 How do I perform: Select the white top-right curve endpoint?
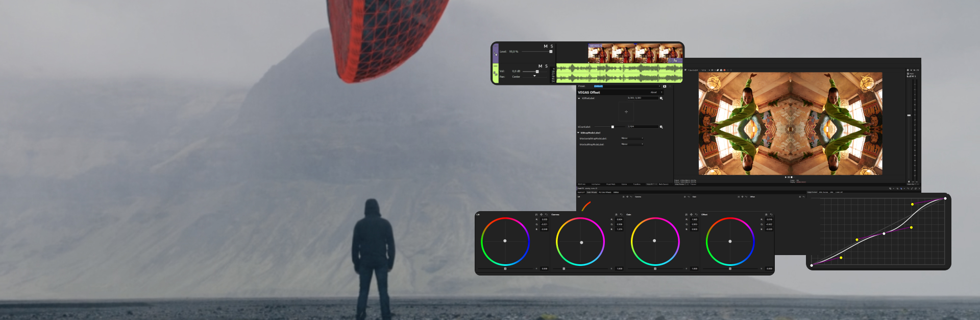coord(945,198)
